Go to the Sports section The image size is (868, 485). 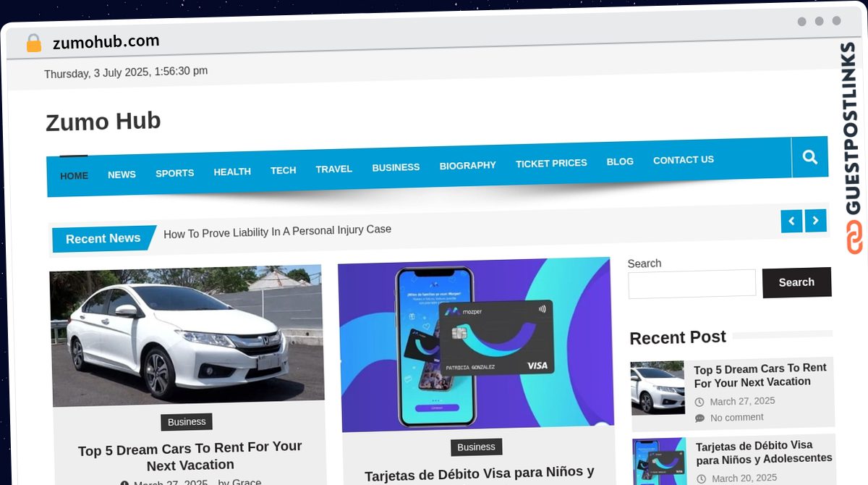pos(175,173)
